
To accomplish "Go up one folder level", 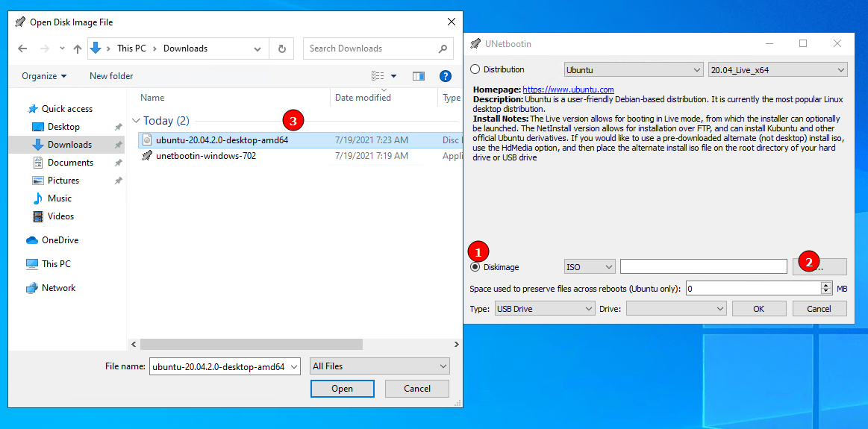I will [78, 48].
